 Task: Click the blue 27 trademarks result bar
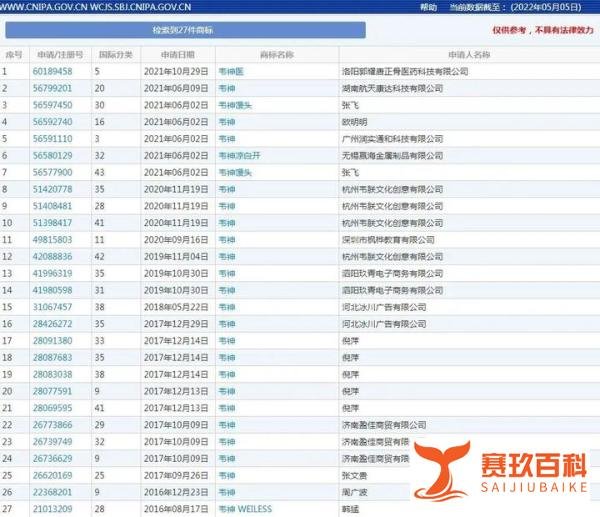click(186, 30)
